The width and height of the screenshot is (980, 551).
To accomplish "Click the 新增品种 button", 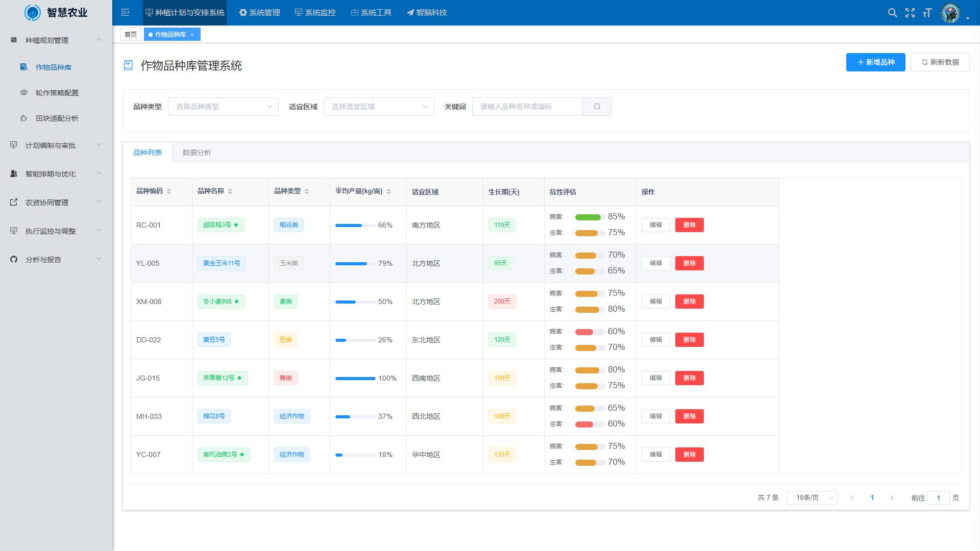I will tap(875, 62).
